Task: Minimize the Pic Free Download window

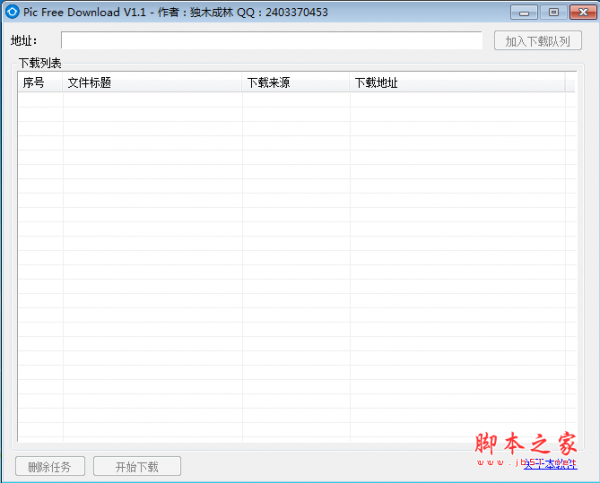Action: [524, 13]
